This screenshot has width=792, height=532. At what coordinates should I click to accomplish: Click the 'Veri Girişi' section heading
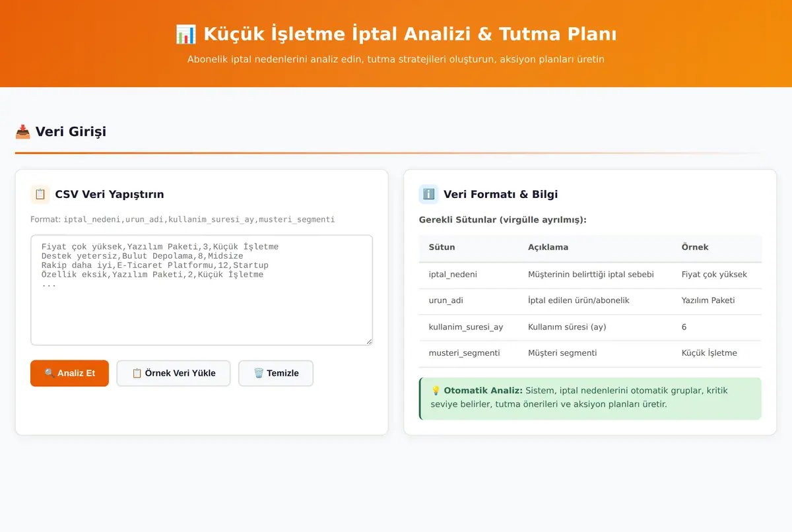[x=71, y=131]
